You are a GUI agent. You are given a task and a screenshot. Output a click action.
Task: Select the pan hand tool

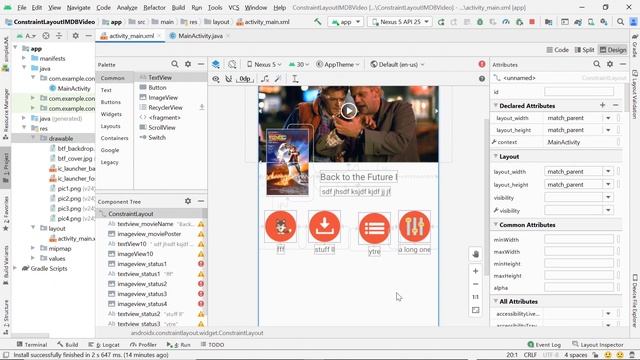pyautogui.click(x=476, y=254)
